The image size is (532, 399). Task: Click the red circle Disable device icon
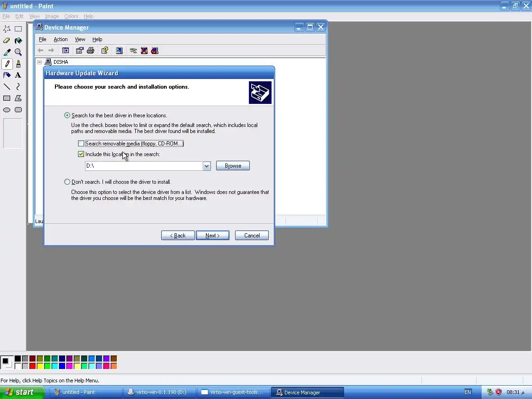point(155,50)
